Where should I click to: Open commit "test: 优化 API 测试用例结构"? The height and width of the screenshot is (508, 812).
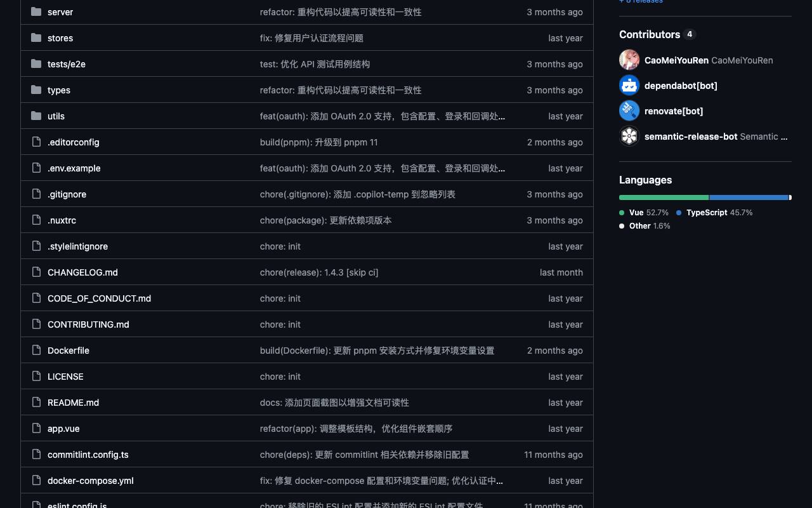pos(315,64)
